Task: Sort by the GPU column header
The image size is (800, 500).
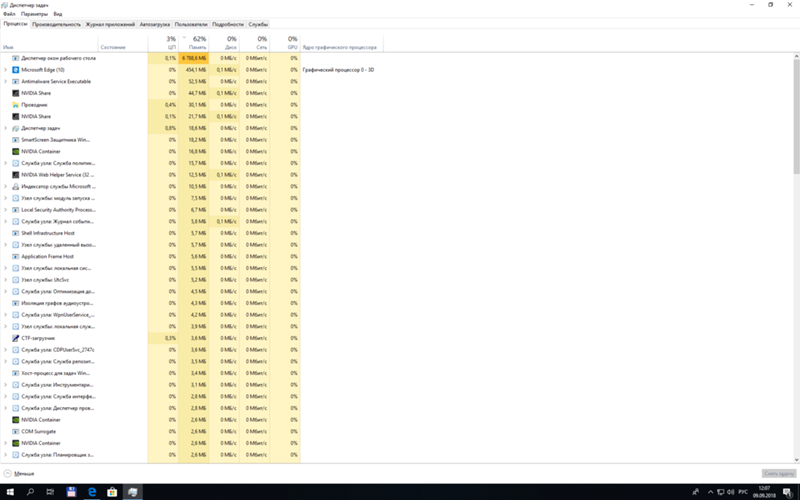Action: 285,43
